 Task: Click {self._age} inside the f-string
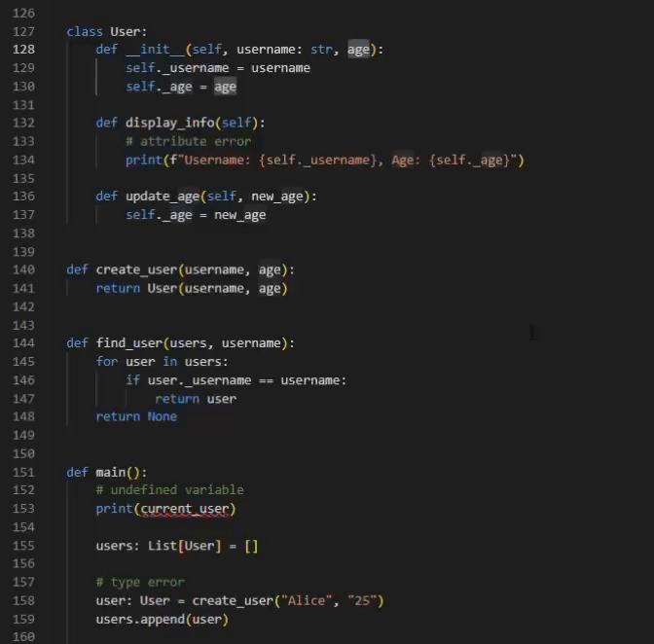click(x=469, y=161)
